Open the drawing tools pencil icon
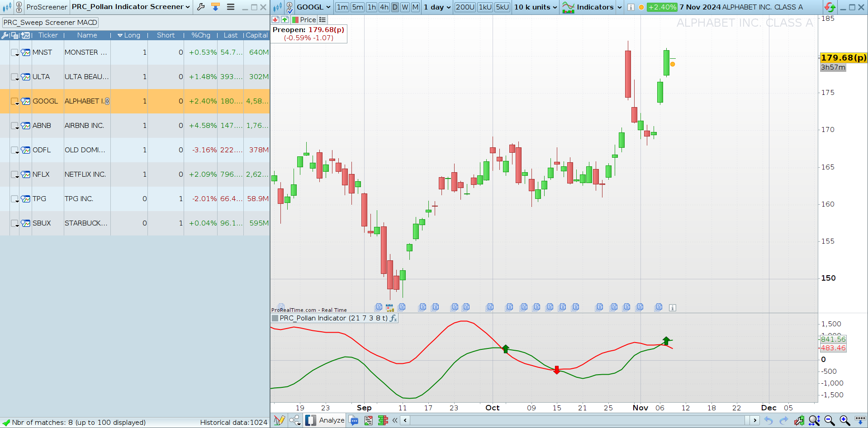This screenshot has width=868, height=428. tap(279, 420)
